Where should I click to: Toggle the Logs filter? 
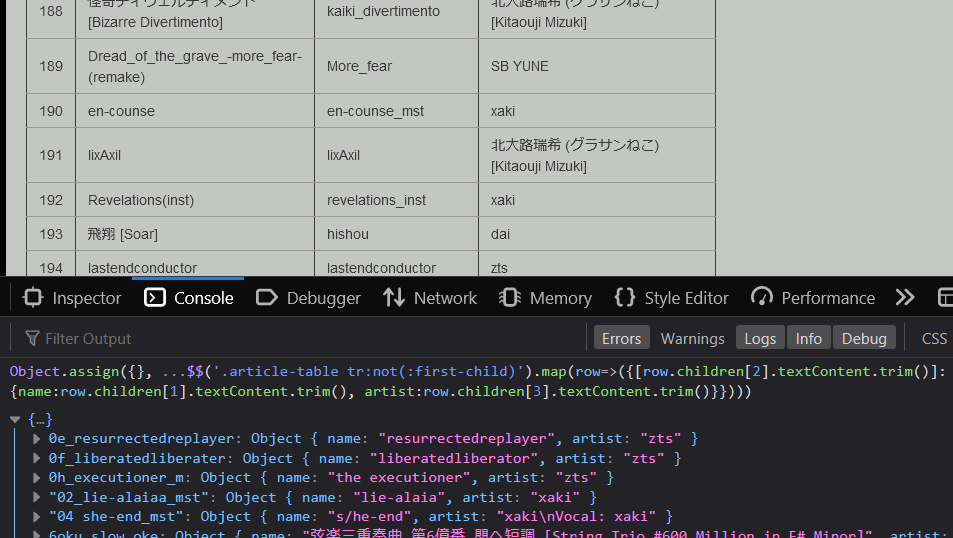[x=760, y=339]
